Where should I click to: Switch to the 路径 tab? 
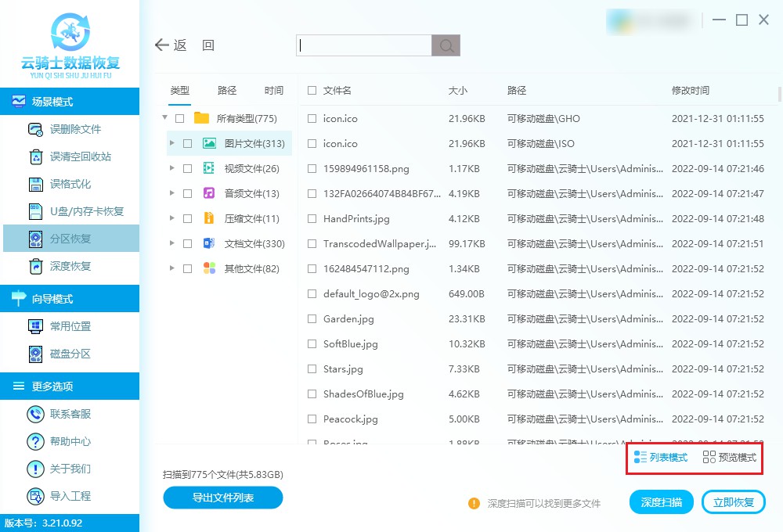pyautogui.click(x=227, y=90)
